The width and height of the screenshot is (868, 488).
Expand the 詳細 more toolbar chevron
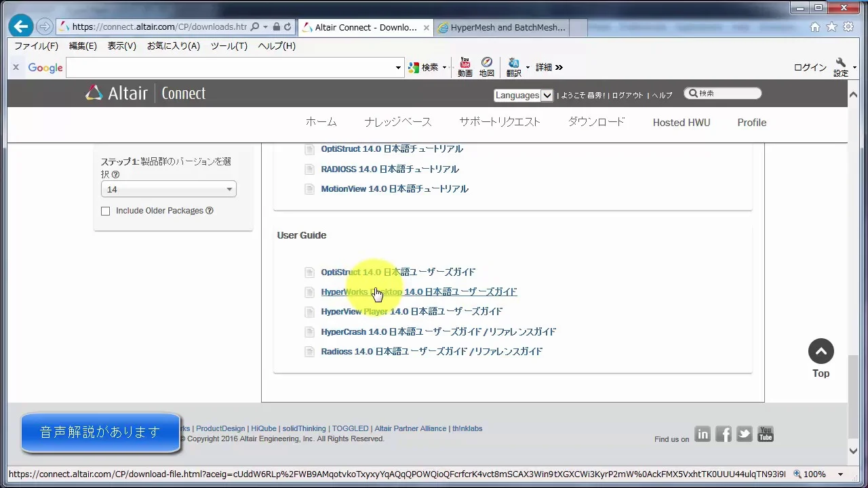pyautogui.click(x=559, y=68)
